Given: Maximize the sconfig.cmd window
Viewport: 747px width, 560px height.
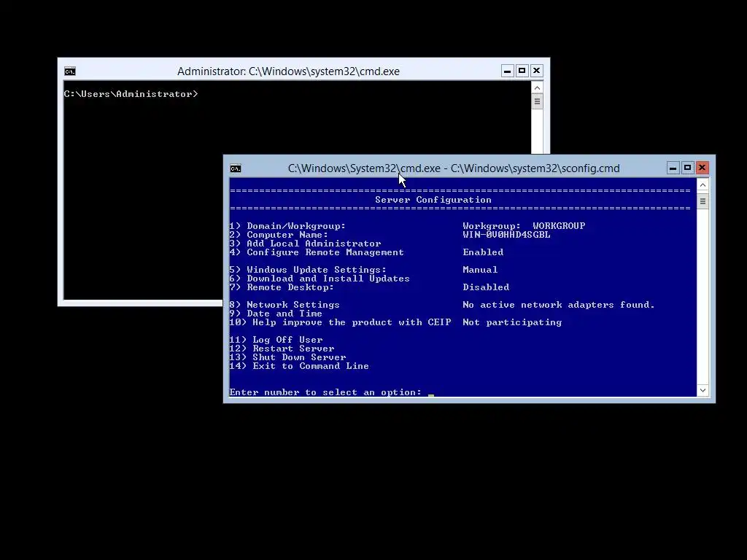Looking at the screenshot, I should (x=687, y=168).
